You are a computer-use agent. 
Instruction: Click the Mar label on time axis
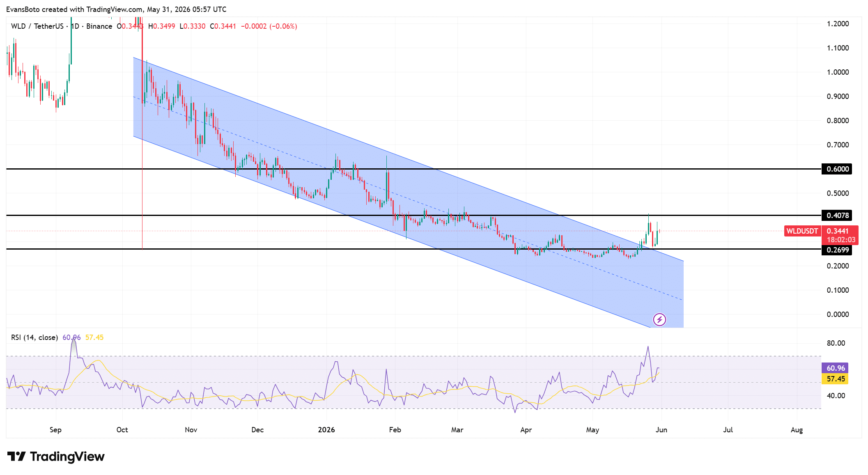point(457,430)
